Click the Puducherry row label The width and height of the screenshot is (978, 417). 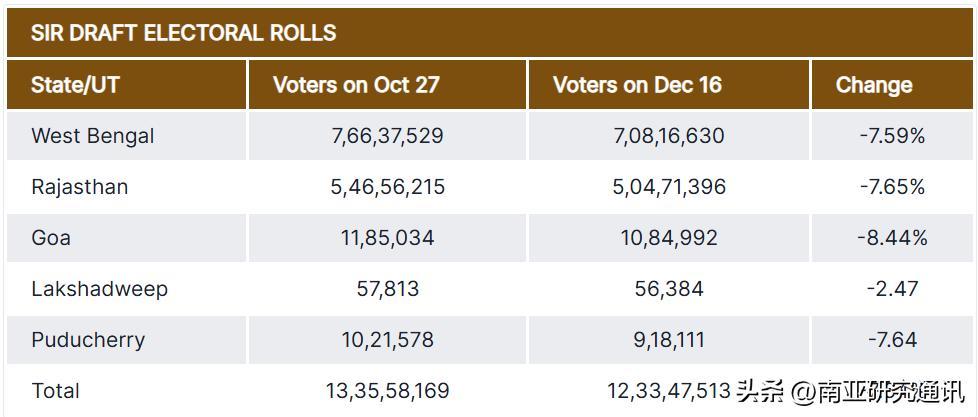[x=88, y=340]
